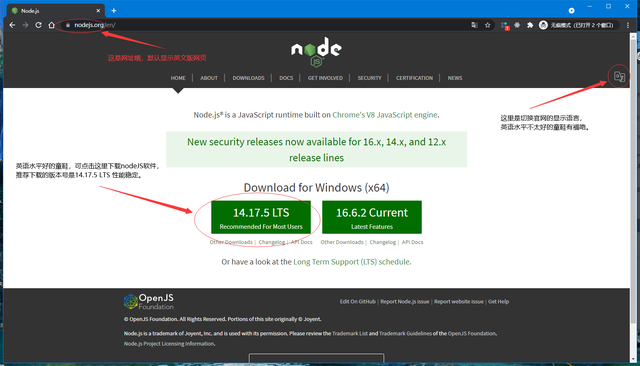Click Report website issue footer link
Image resolution: width=640 pixels, height=366 pixels.
click(459, 302)
